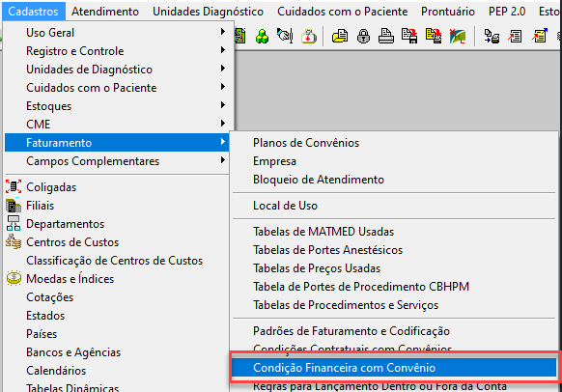Click the Departamentos org chart icon
This screenshot has height=392, width=562.
coord(14,224)
